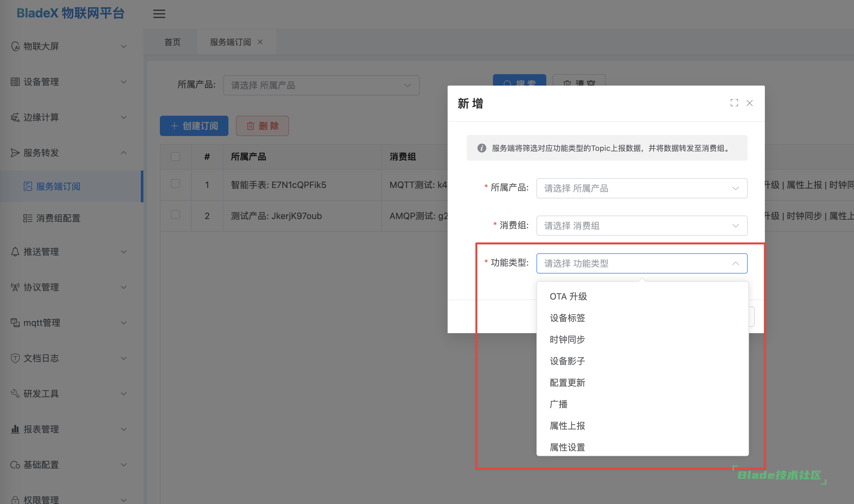The height and width of the screenshot is (504, 854).
Task: Click cell 测试产品: JkerjK97oub
Action: tap(302, 216)
